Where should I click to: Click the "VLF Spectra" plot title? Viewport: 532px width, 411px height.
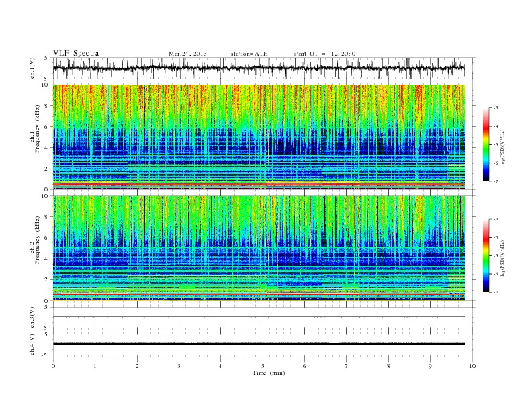click(76, 53)
